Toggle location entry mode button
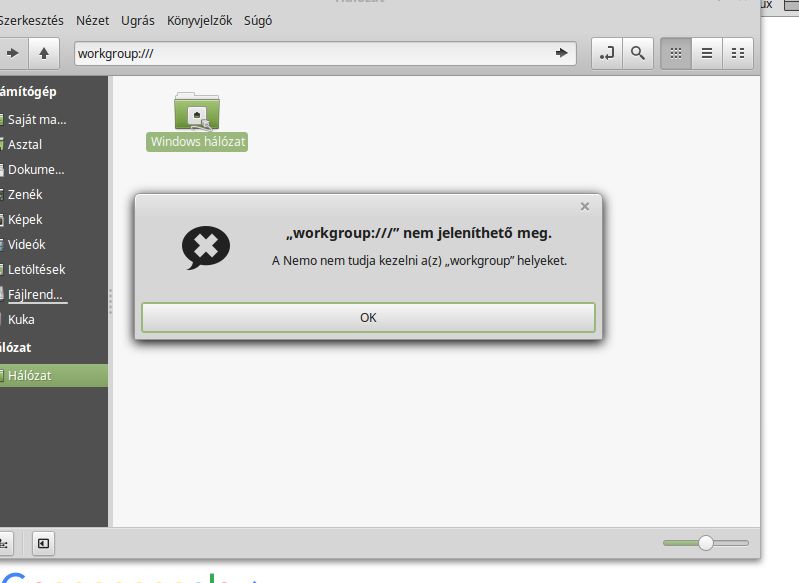 point(606,53)
